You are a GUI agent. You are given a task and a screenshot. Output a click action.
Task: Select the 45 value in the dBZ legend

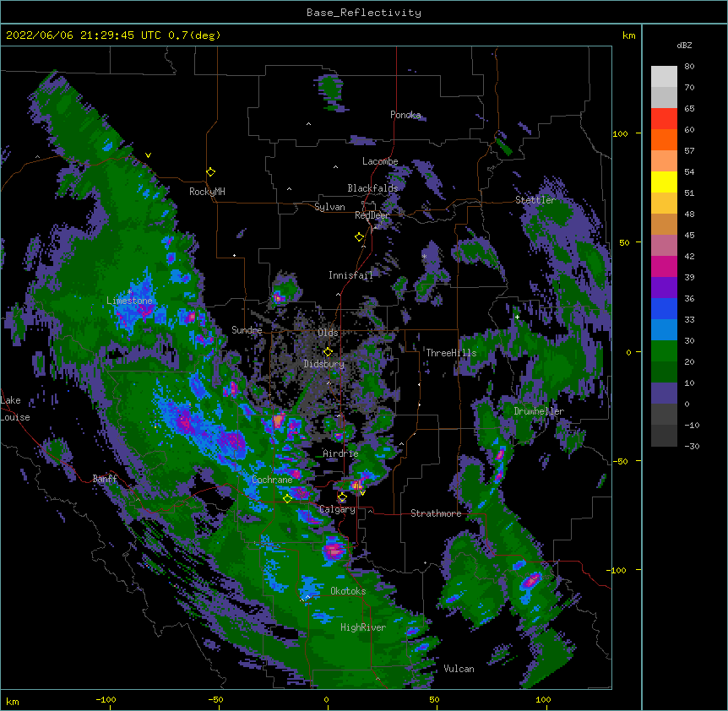(689, 236)
